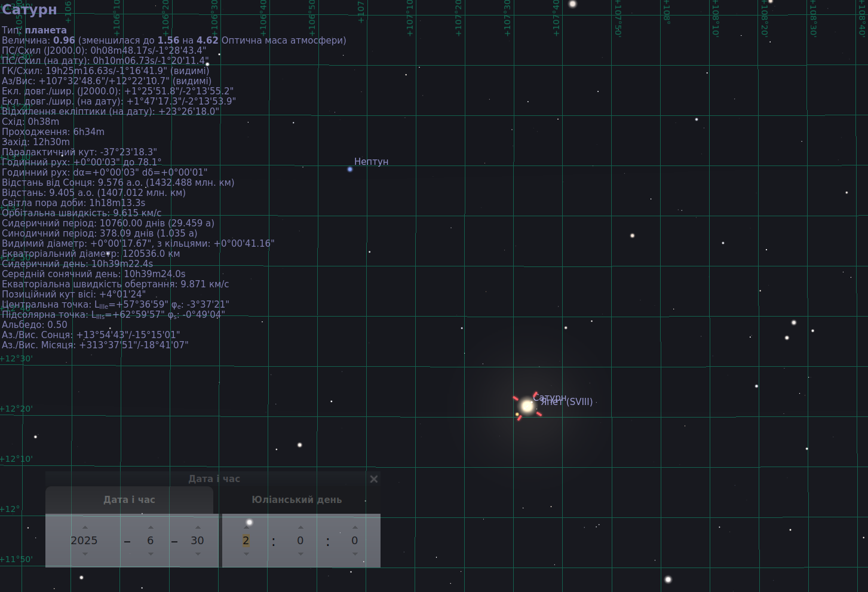
Task: Click the Тип: планета line
Action: click(x=34, y=30)
